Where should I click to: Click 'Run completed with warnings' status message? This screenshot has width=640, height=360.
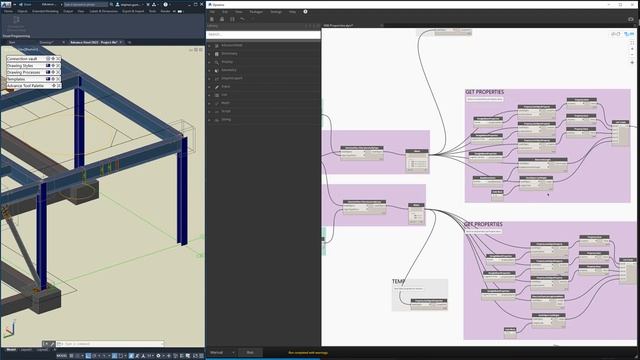click(x=308, y=353)
